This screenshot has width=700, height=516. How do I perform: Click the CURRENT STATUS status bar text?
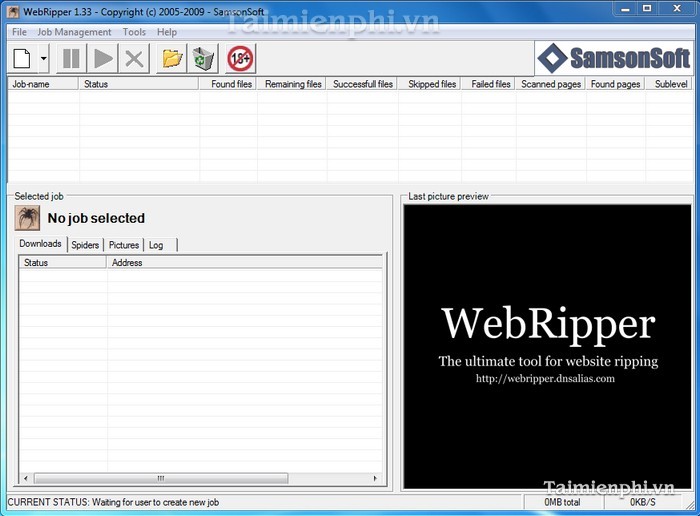coord(113,502)
